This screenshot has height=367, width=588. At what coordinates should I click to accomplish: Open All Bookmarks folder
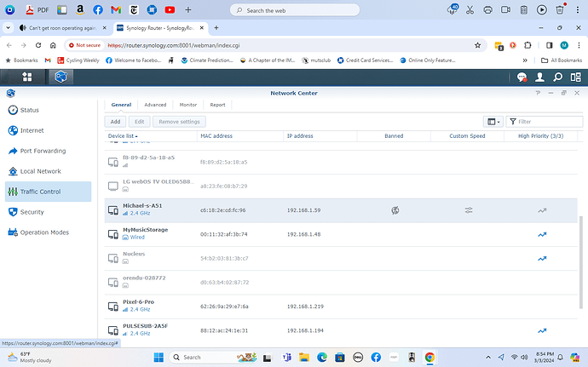point(562,60)
